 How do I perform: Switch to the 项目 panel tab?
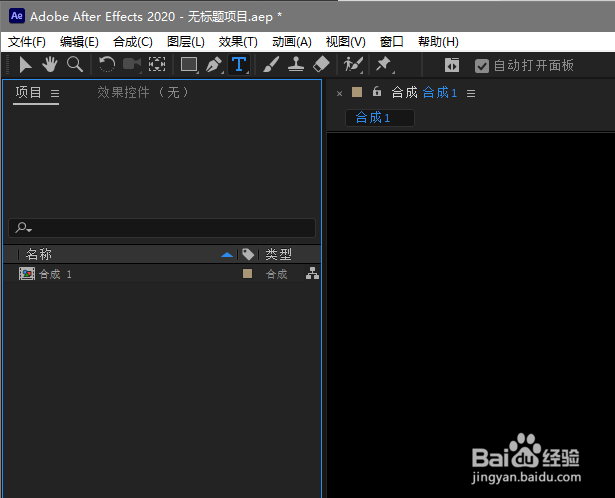28,93
